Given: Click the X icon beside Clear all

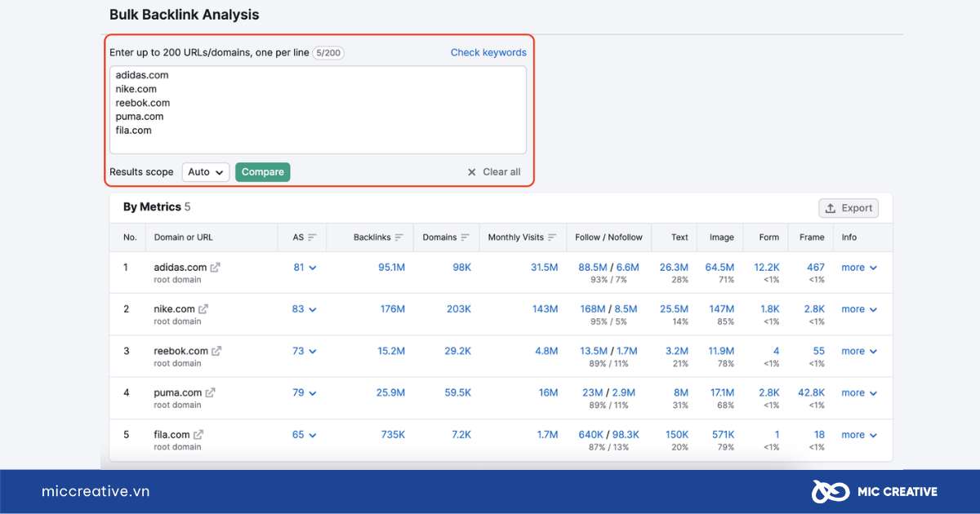Looking at the screenshot, I should tap(471, 172).
